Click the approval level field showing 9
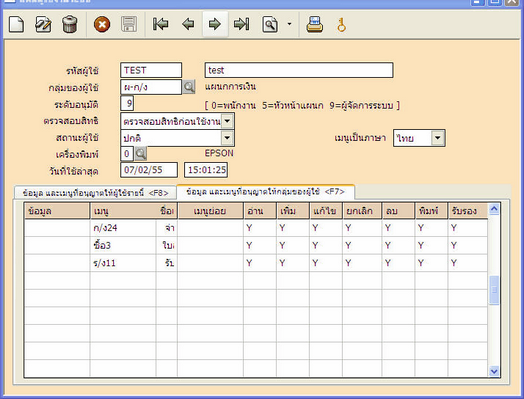The image size is (524, 399). coord(127,103)
